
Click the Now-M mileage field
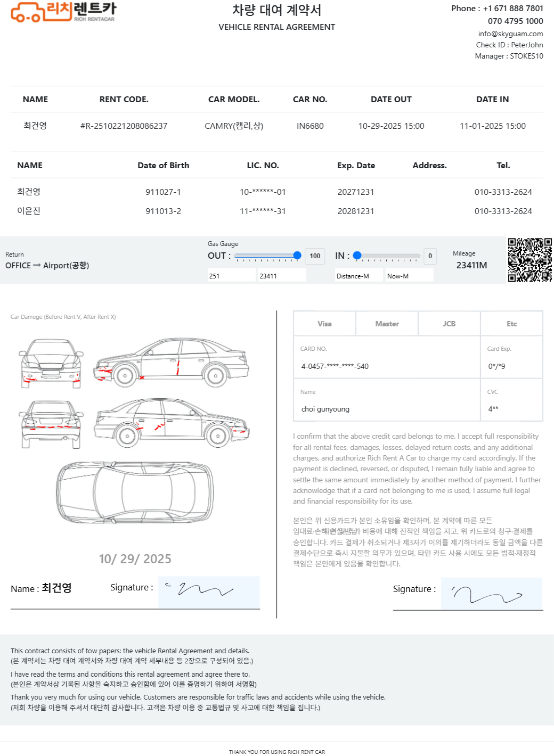point(409,276)
